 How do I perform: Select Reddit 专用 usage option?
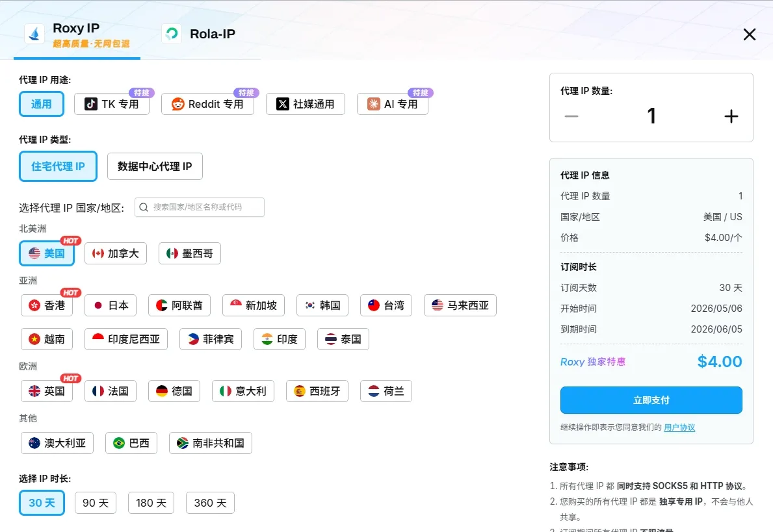pyautogui.click(x=207, y=104)
